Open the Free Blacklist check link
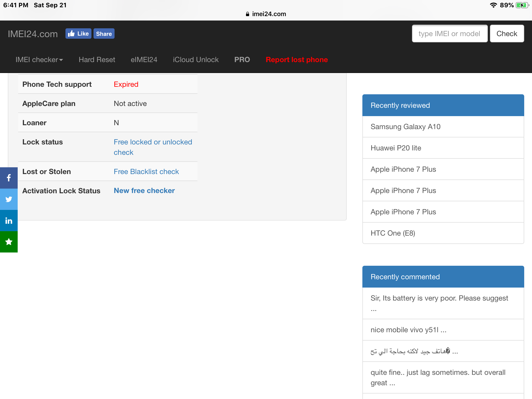Screen dimensions: 532x399 pos(146,172)
